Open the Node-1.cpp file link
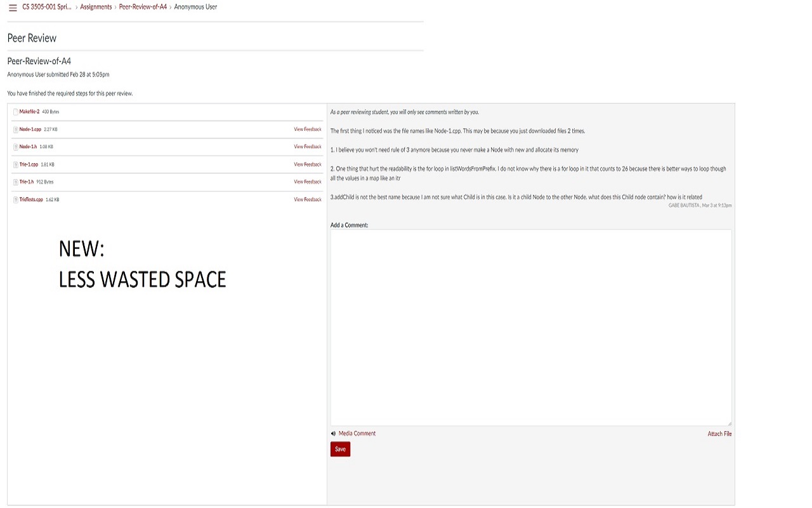This screenshot has height=508, width=812. click(x=30, y=130)
